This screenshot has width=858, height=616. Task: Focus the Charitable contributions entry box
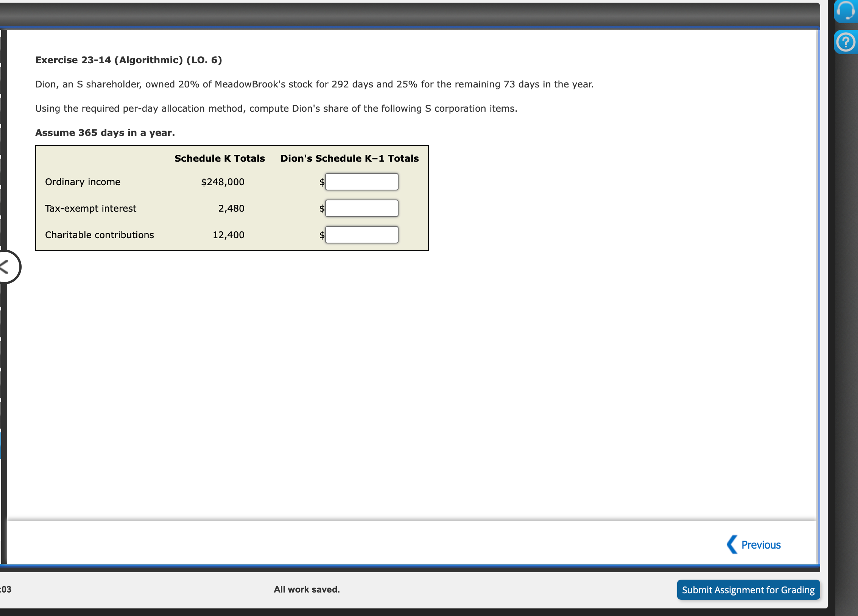[x=362, y=235]
